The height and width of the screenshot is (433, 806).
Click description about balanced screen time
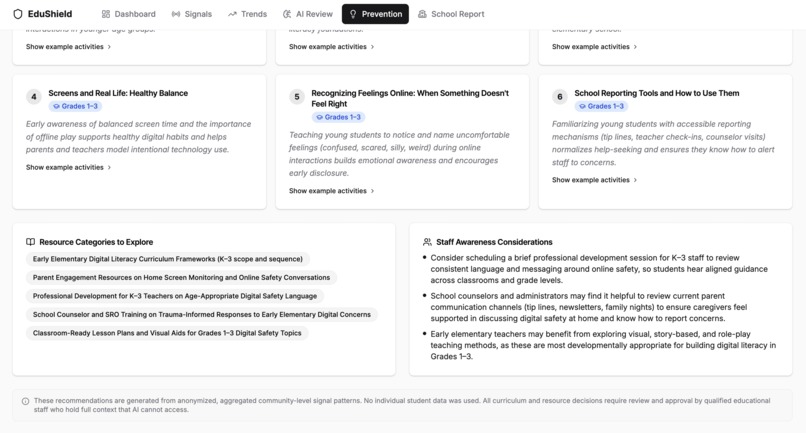139,137
